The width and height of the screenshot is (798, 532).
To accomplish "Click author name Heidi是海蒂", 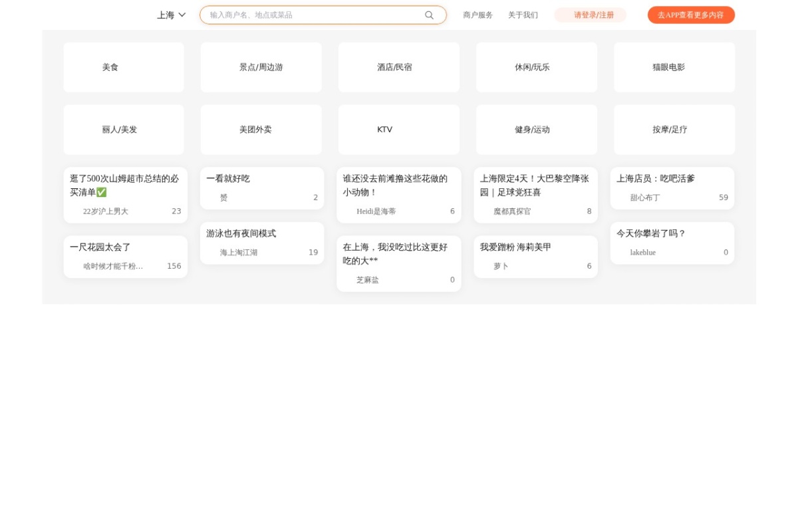I will (376, 211).
